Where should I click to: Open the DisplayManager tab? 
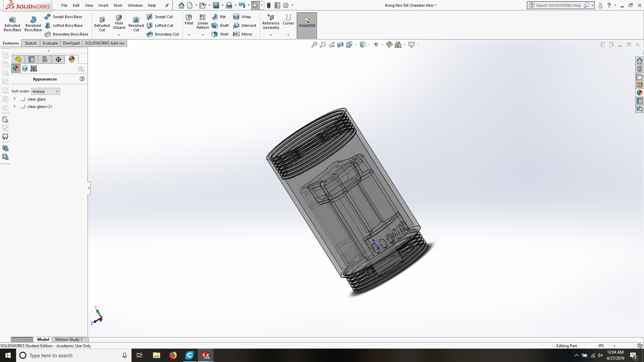72,59
